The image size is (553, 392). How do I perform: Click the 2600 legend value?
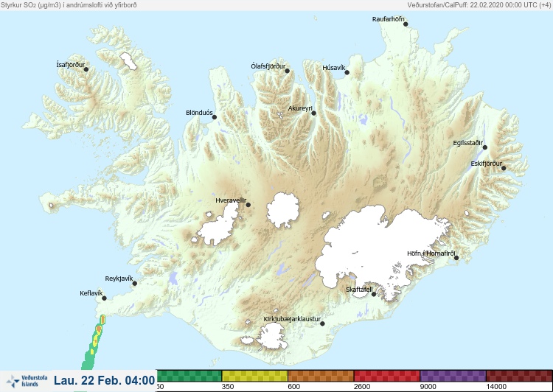[362, 387]
